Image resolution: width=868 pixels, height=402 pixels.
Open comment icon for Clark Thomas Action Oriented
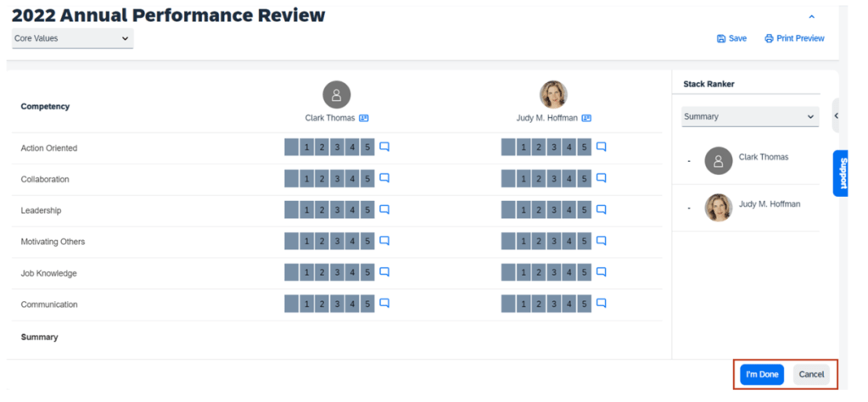point(384,147)
